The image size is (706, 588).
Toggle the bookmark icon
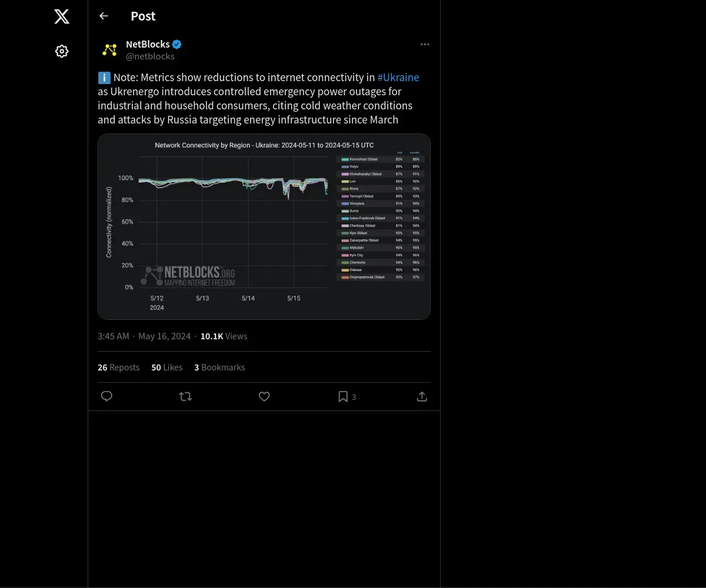(343, 396)
